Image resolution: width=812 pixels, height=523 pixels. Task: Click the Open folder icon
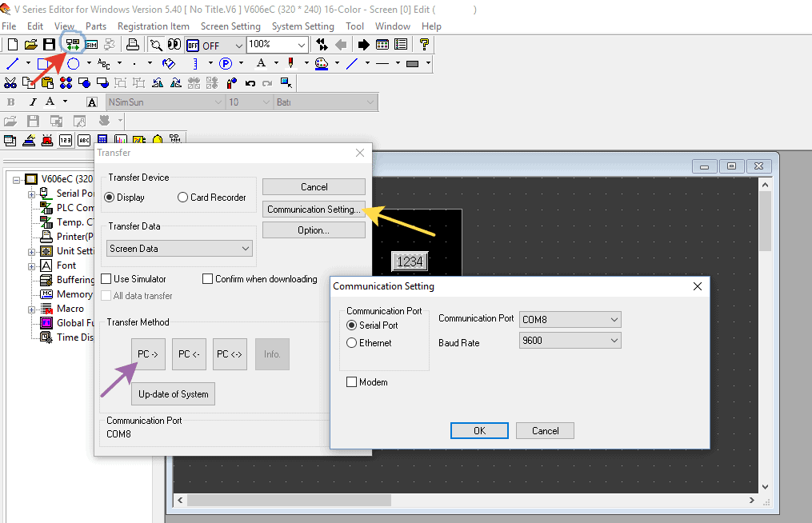tap(31, 45)
